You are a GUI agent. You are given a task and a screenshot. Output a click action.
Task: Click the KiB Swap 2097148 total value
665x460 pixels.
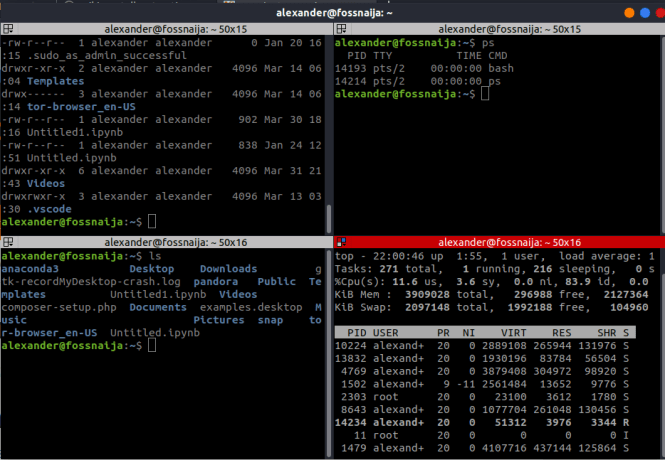(427, 307)
